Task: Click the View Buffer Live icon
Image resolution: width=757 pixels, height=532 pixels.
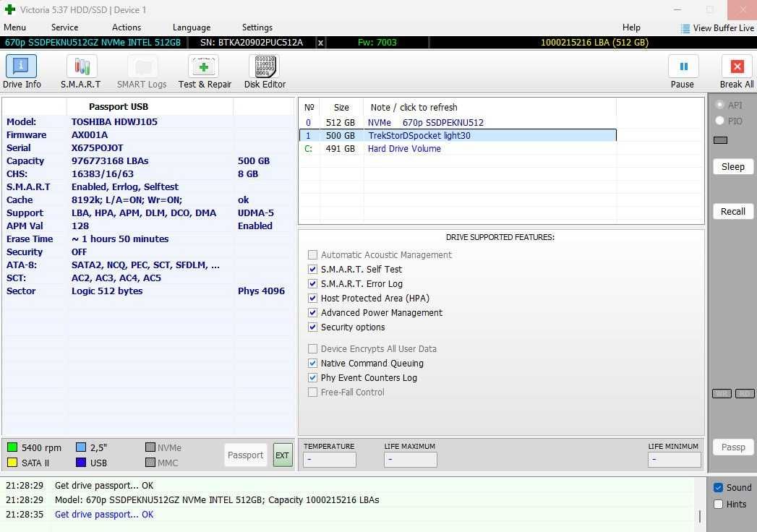Action: [685, 28]
